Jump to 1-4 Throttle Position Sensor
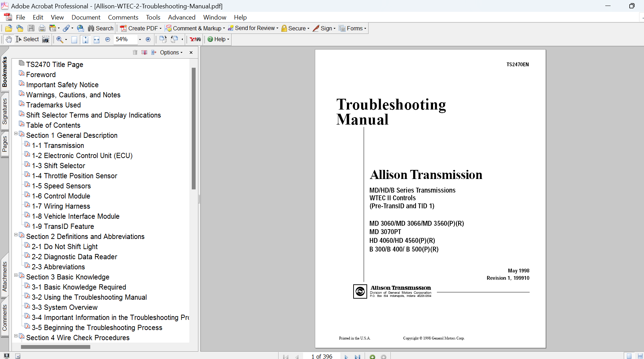 point(75,176)
